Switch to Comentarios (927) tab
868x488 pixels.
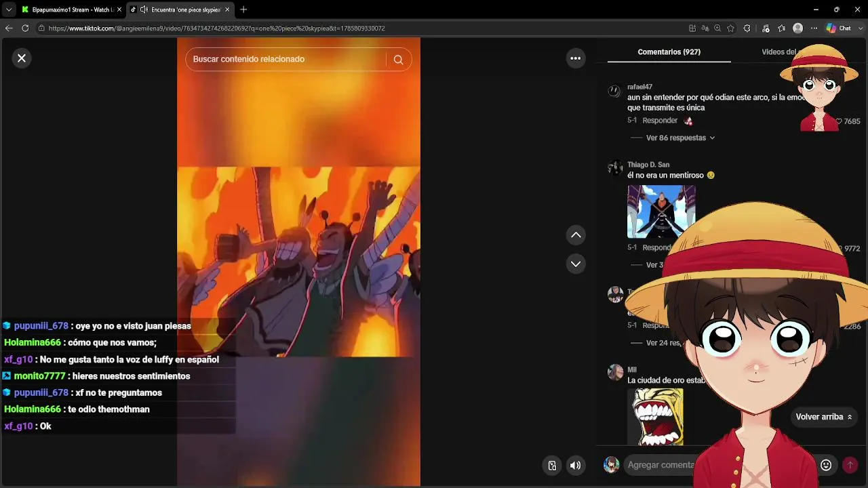point(669,52)
